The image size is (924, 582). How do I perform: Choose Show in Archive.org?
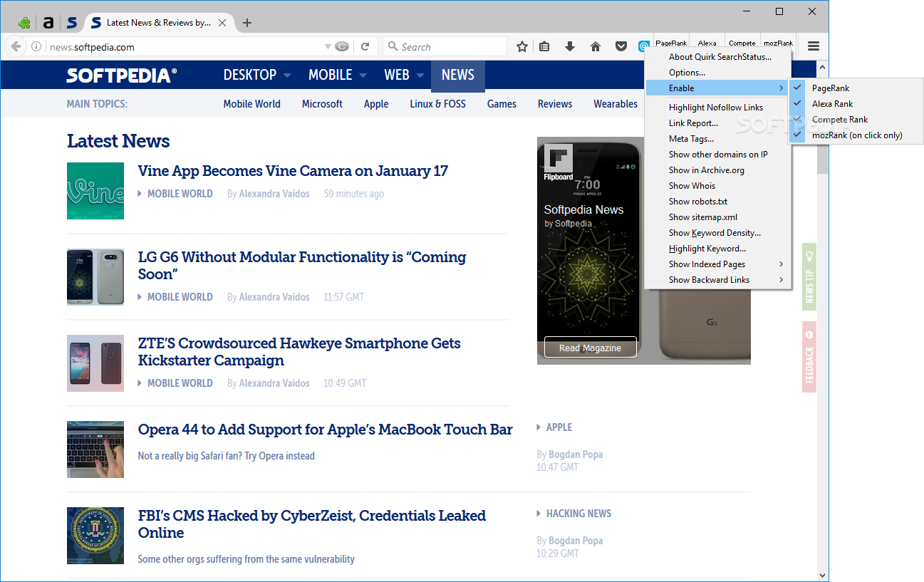point(718,170)
